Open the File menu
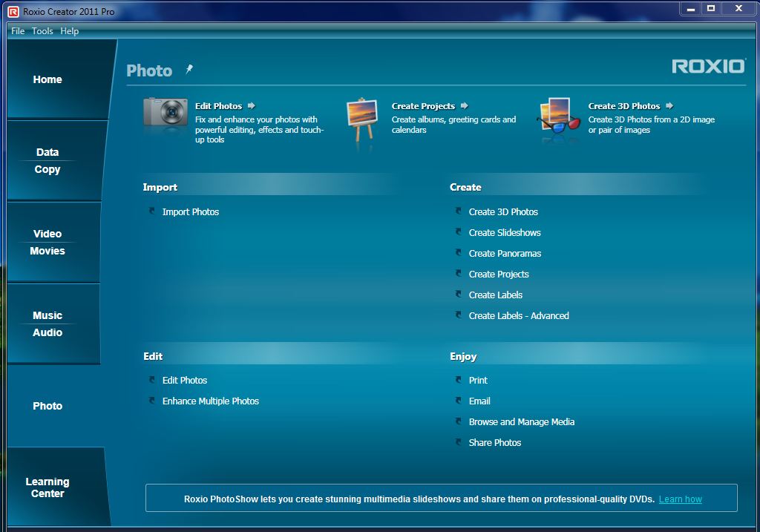 [18, 31]
